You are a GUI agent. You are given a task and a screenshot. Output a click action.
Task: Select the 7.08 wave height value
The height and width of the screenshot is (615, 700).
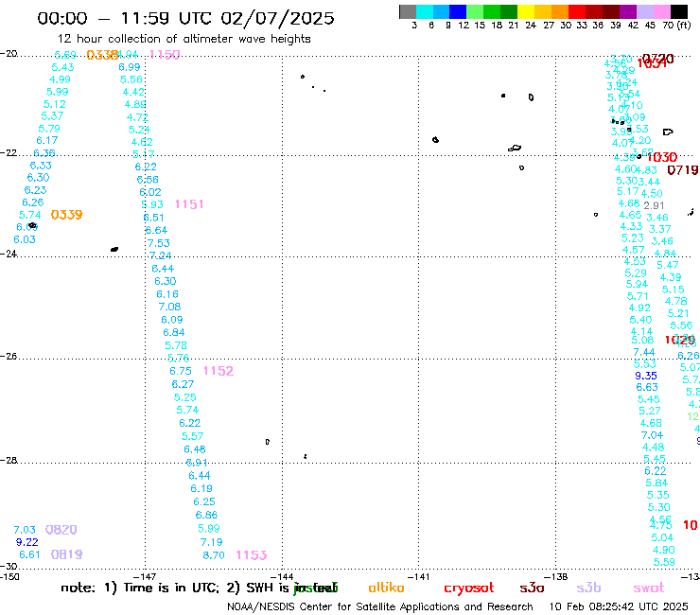pos(169,307)
